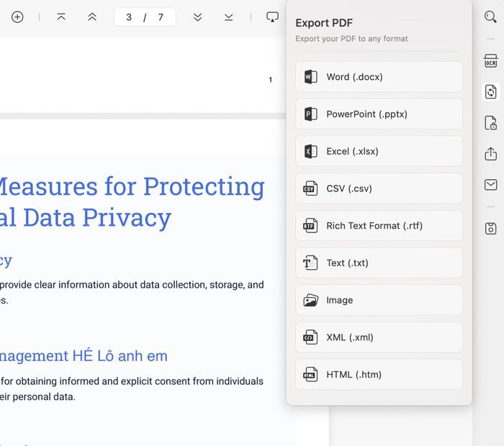Send PDF by email icon
The height and width of the screenshot is (446, 504).
point(490,185)
